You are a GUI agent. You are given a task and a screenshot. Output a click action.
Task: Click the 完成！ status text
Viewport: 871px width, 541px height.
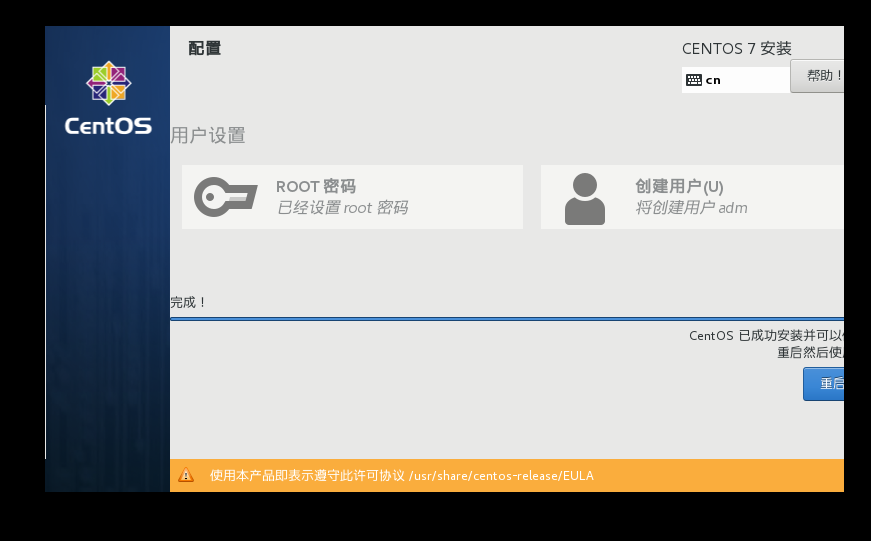coord(188,302)
